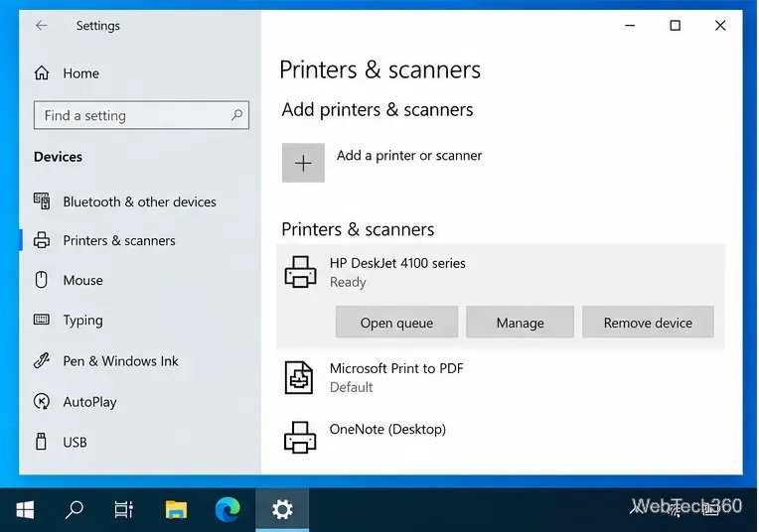Click Microsoft Print to PDF icon
Viewport: 759px width, 532px height.
coord(299,378)
